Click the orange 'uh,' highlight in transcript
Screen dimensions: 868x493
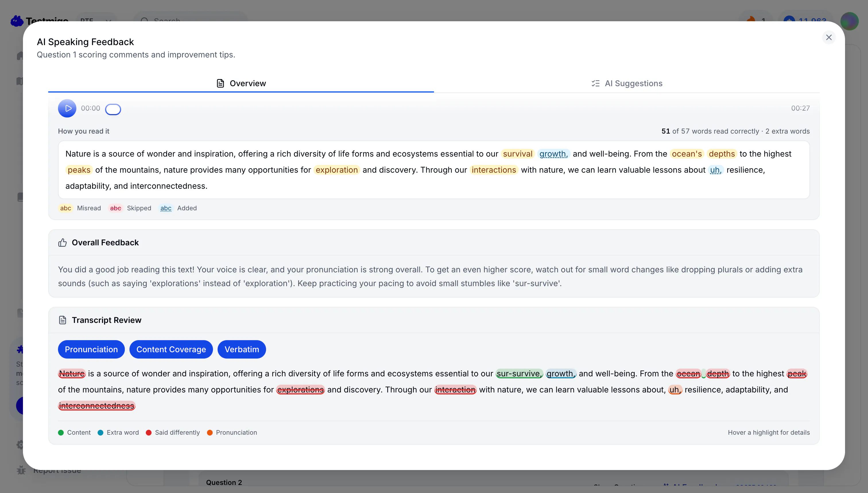click(675, 390)
